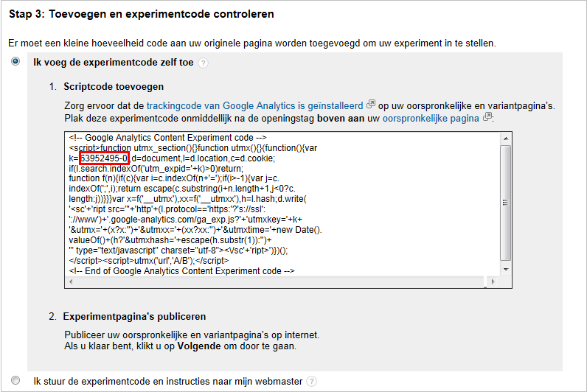The image size is (587, 392).
Task: Click scroll down arrow of code box
Action: pyautogui.click(x=506, y=269)
